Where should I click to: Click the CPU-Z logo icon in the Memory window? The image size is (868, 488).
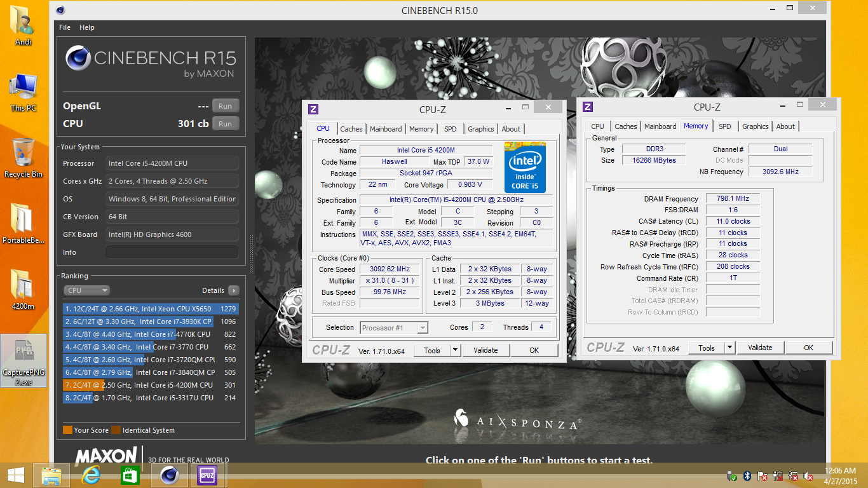588,107
